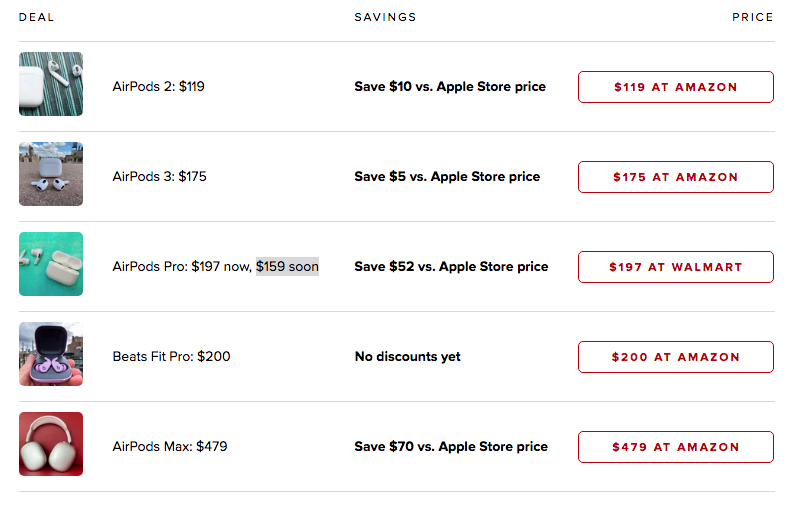Click the DEAL column header

(36, 17)
